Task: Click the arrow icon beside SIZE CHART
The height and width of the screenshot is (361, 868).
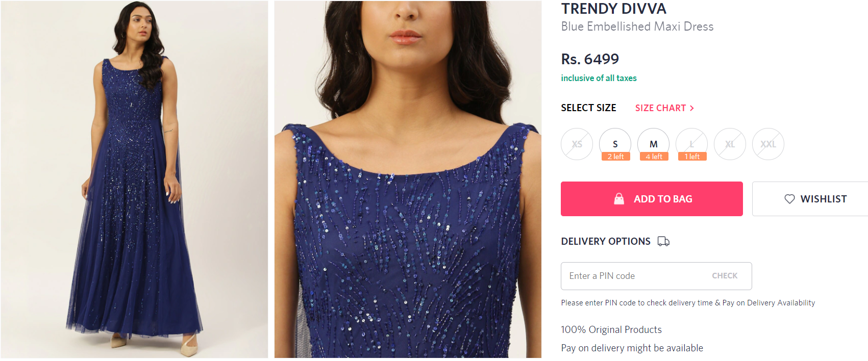Action: point(692,108)
